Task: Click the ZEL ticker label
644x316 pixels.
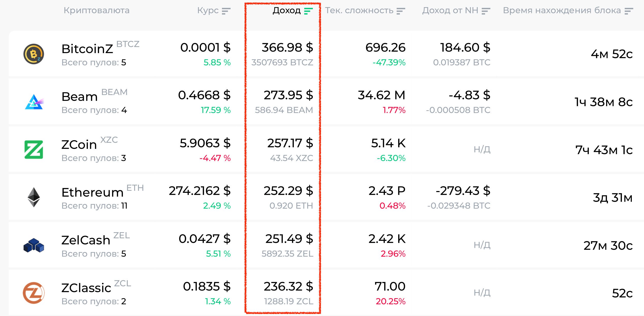Action: pos(122,235)
